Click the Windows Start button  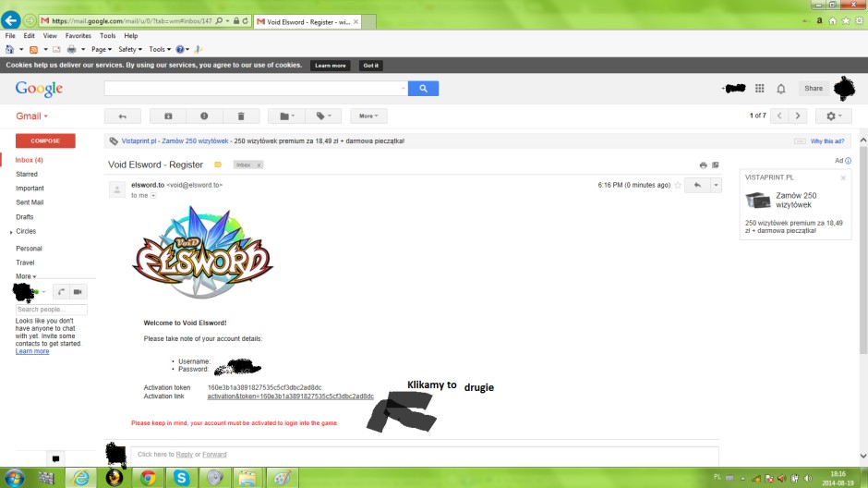pos(15,478)
